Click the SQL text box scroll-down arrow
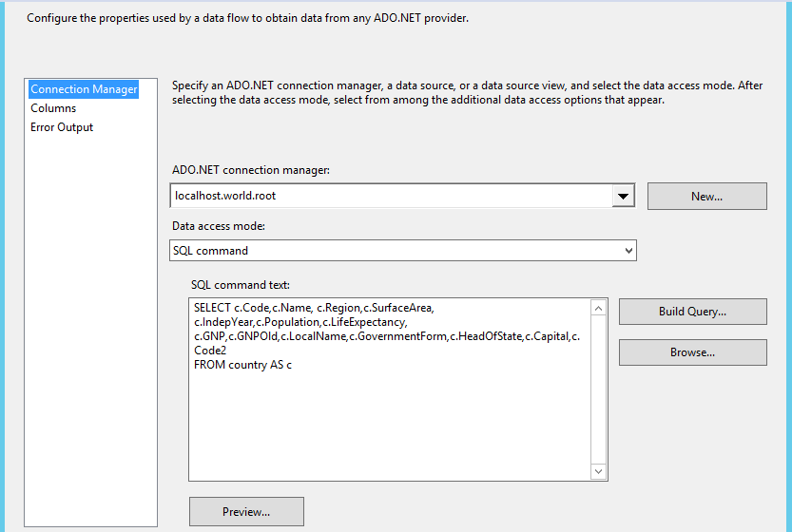The height and width of the screenshot is (532, 792). click(598, 471)
